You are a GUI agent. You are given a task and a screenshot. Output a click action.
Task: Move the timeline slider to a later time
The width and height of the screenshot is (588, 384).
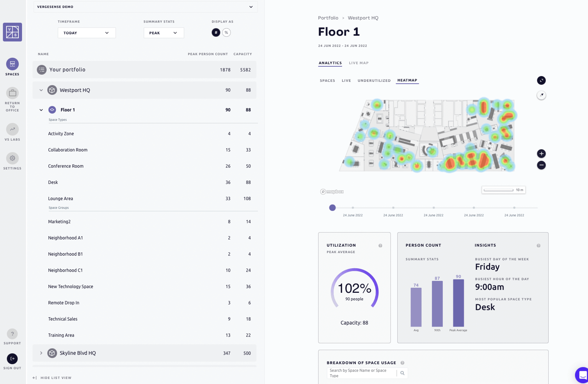[433, 208]
